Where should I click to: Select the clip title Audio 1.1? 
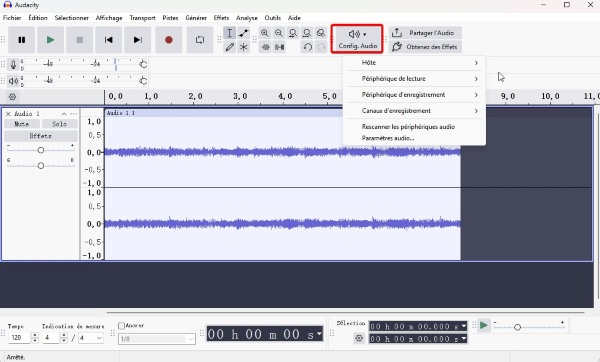pos(121,113)
